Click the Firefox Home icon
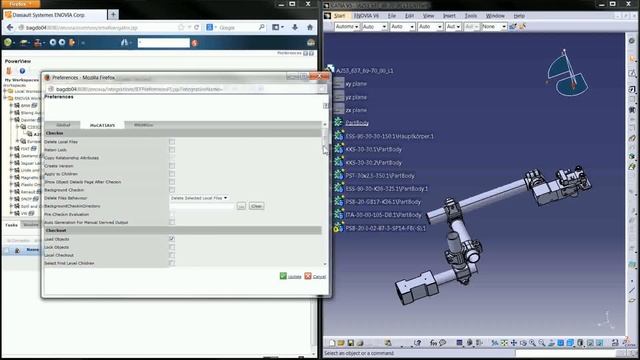 click(310, 27)
